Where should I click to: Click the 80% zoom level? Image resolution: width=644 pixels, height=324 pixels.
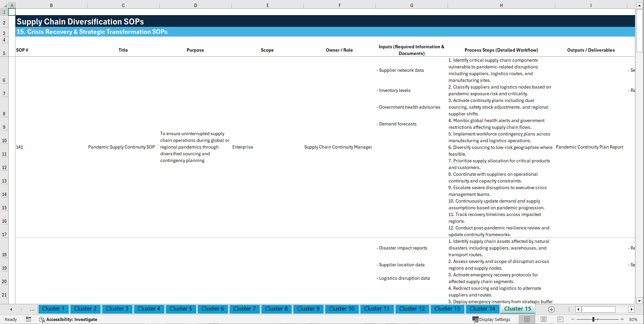coord(633,319)
